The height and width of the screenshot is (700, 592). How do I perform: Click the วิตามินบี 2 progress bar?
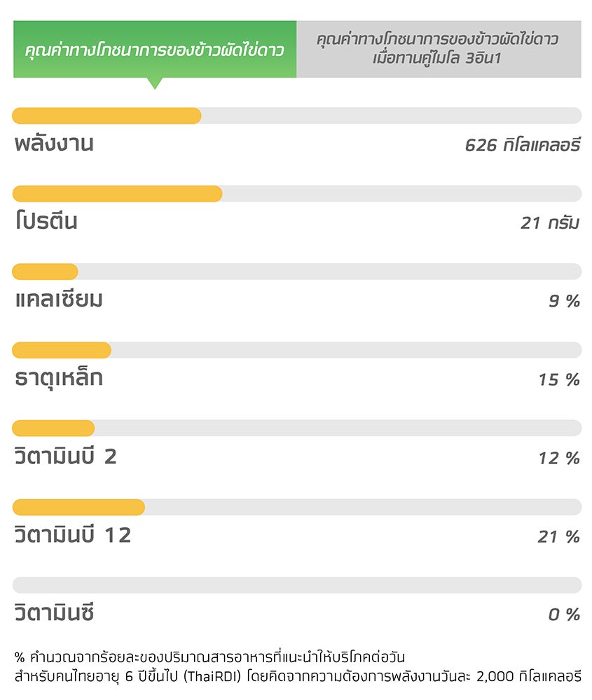pos(296,428)
